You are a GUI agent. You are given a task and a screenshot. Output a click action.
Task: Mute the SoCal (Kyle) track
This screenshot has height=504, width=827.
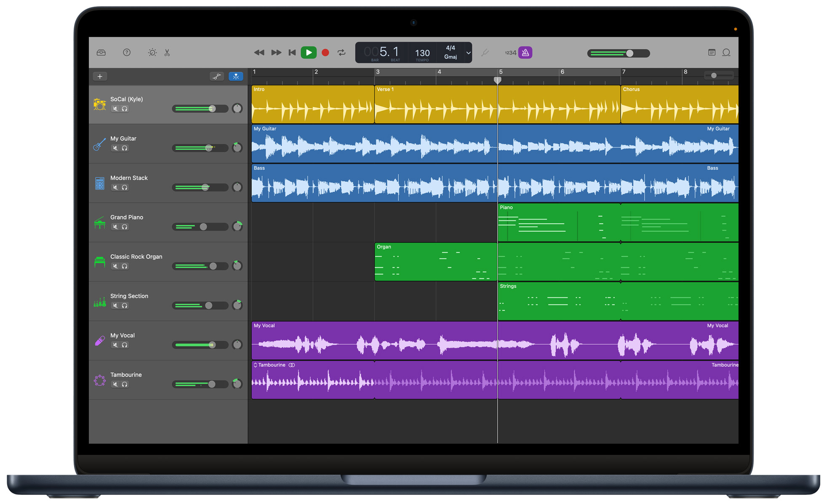(x=115, y=109)
